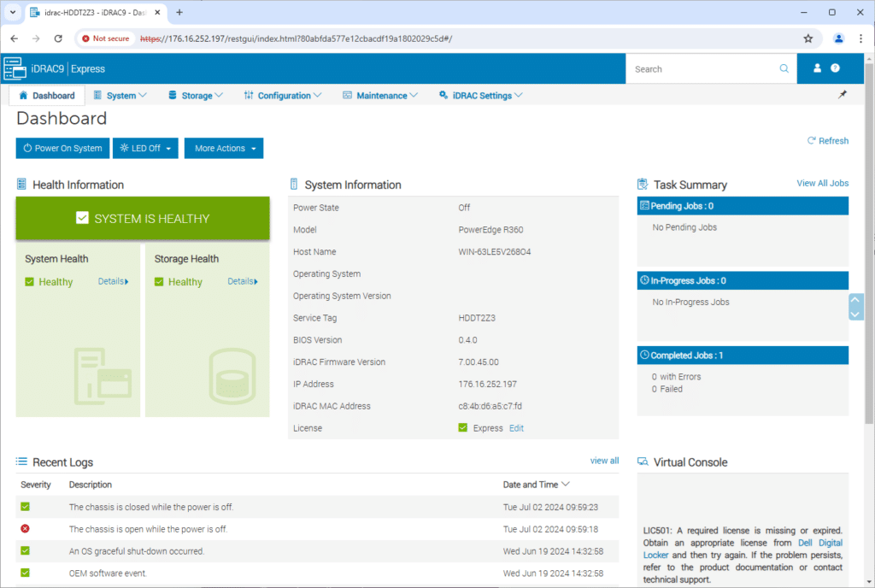
Task: Sort logs by Date and Time column
Action: tap(536, 485)
